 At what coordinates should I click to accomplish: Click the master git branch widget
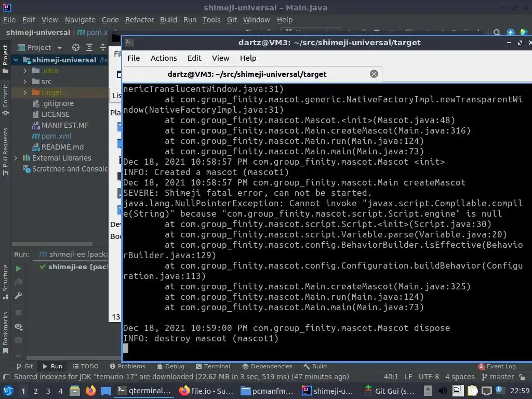(498, 377)
